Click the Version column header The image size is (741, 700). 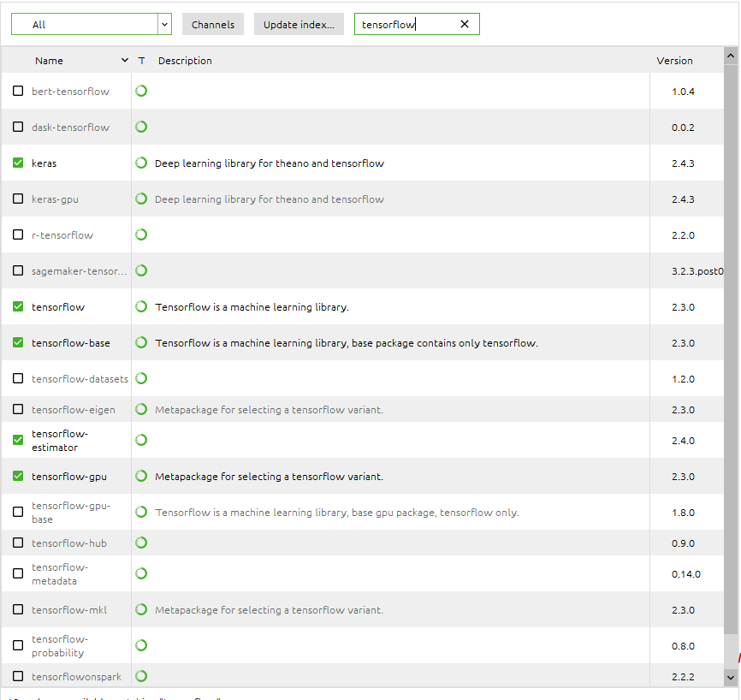[674, 61]
